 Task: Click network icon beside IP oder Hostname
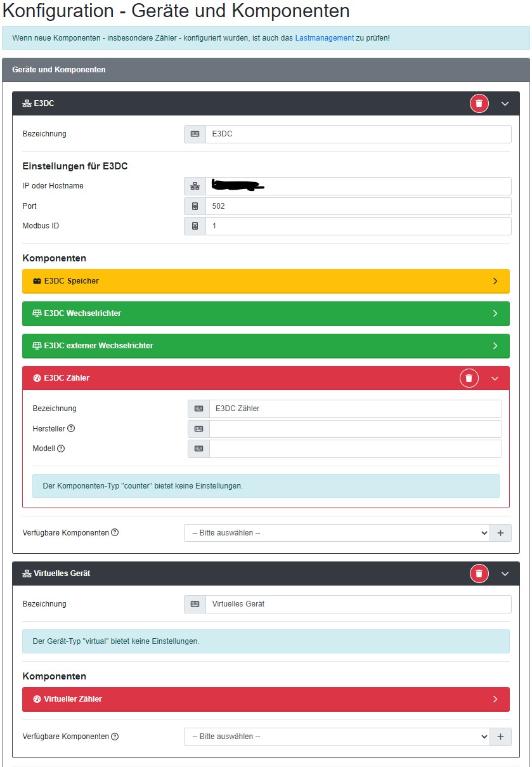point(195,186)
